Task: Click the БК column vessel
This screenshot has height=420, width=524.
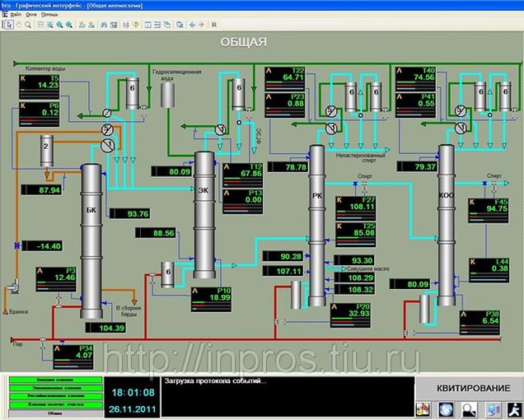Action: (91, 239)
